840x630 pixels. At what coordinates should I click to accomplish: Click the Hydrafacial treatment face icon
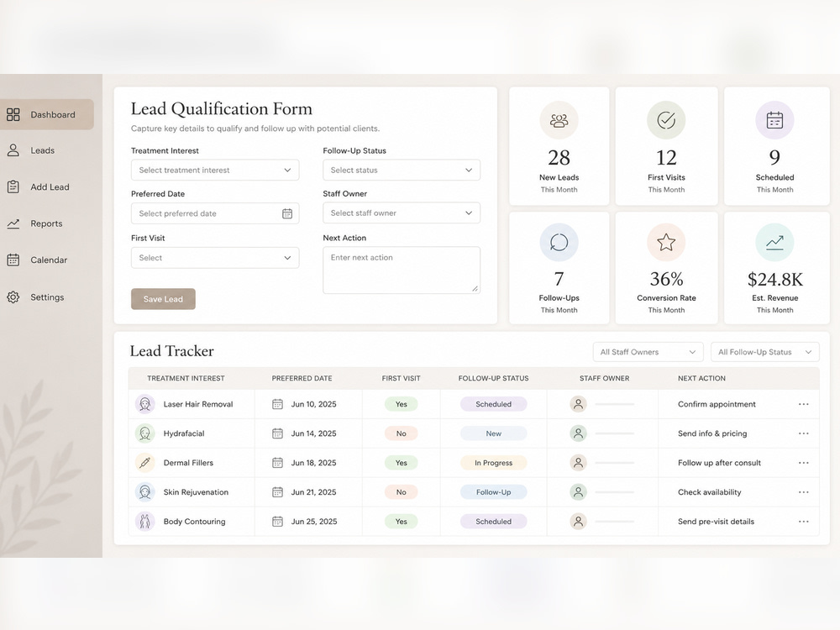pyautogui.click(x=144, y=433)
